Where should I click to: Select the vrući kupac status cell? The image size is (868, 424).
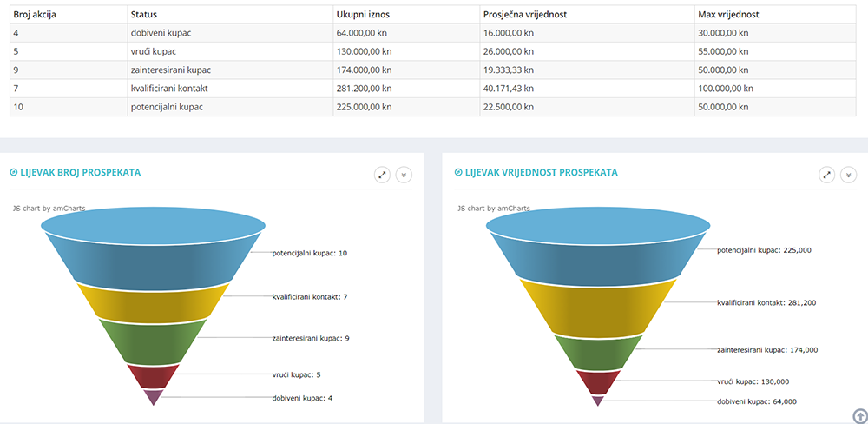coord(230,51)
